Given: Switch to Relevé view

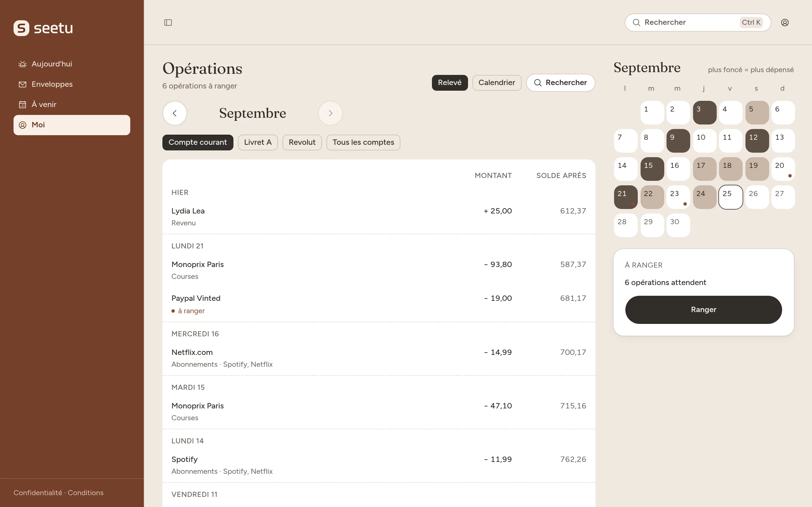Looking at the screenshot, I should (x=450, y=83).
